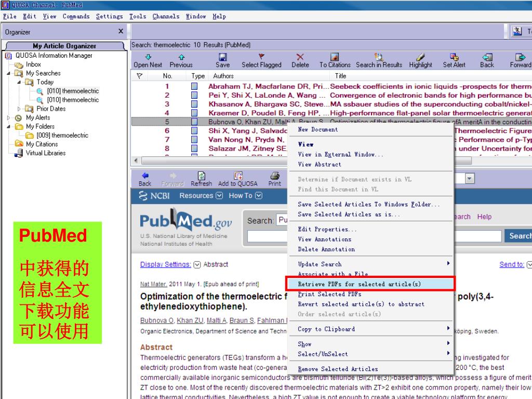Image resolution: width=532 pixels, height=399 pixels.
Task: Open the Tools menu
Action: [x=138, y=16]
